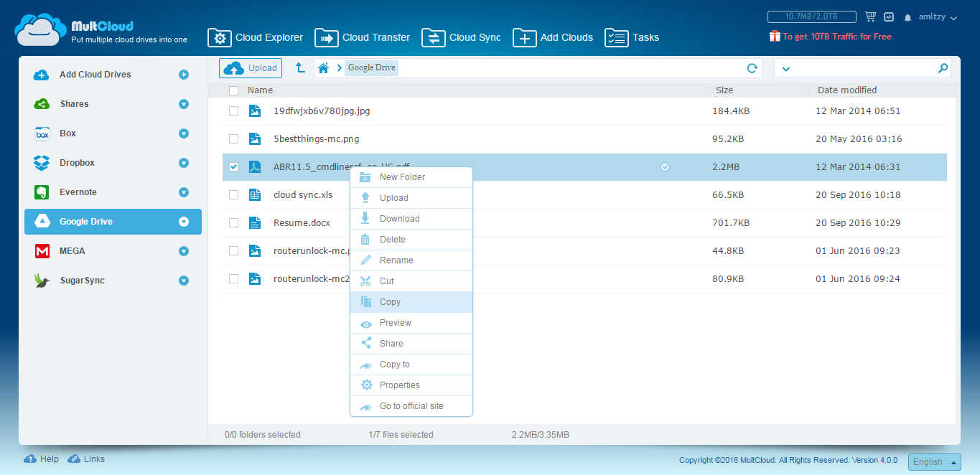
Task: Click the shopping cart icon
Action: [870, 17]
